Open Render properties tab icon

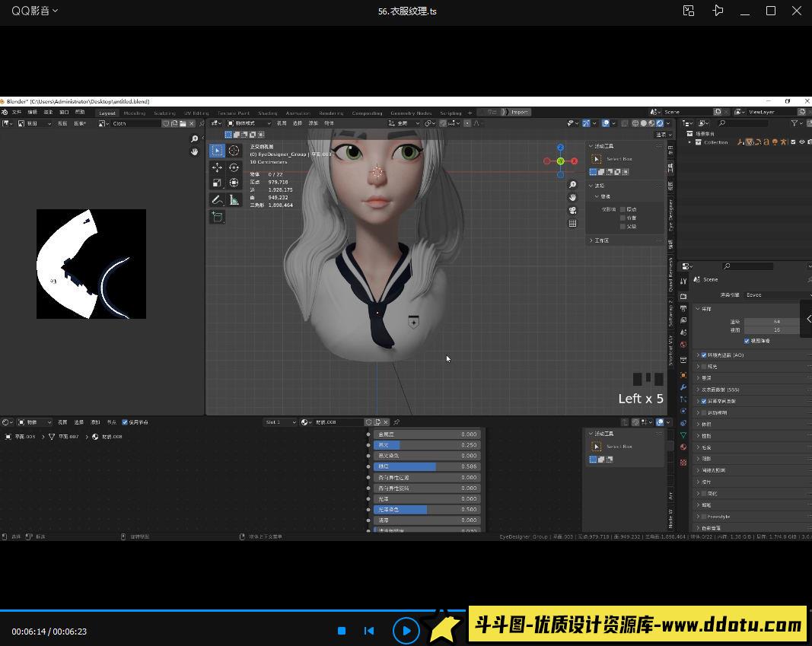[683, 297]
